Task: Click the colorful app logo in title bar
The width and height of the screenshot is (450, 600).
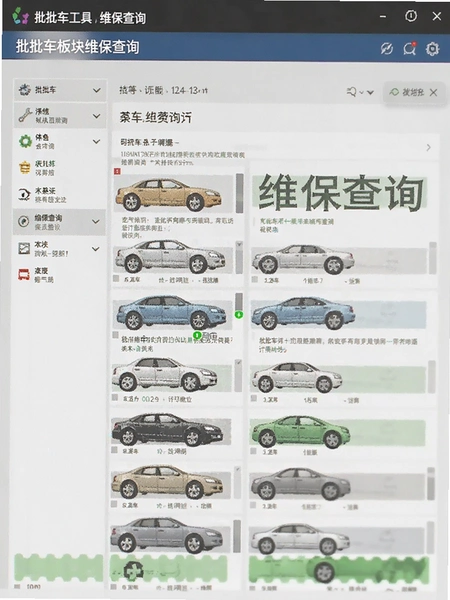Action: 20,16
